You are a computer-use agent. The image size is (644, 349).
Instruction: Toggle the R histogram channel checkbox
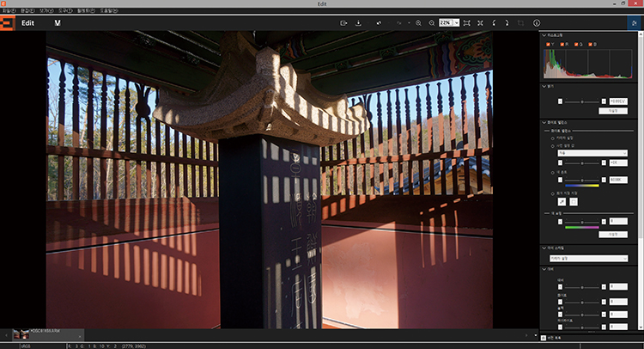point(562,45)
